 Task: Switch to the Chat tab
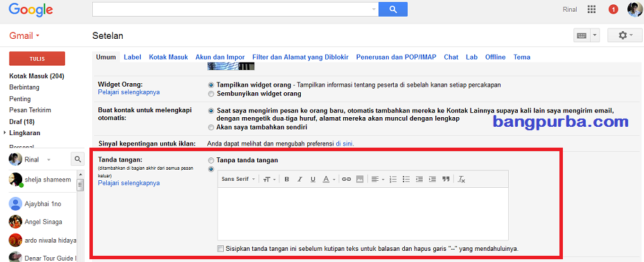pyautogui.click(x=451, y=57)
